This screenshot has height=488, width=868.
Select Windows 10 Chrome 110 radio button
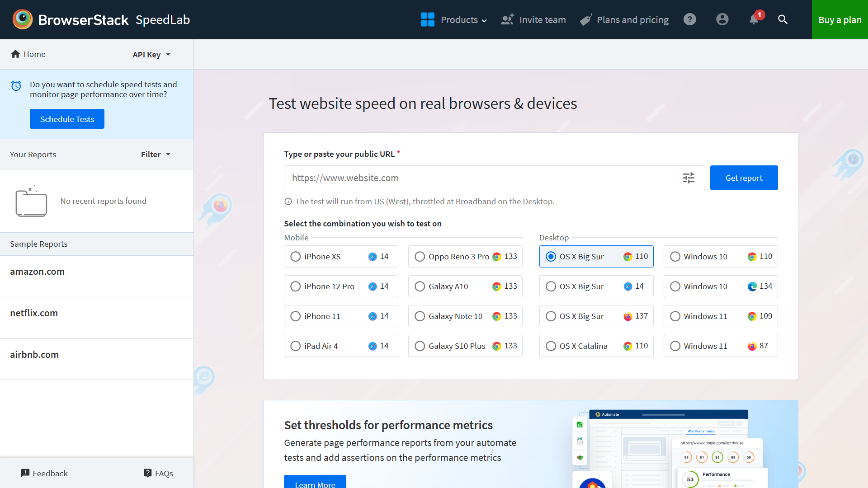click(x=675, y=257)
